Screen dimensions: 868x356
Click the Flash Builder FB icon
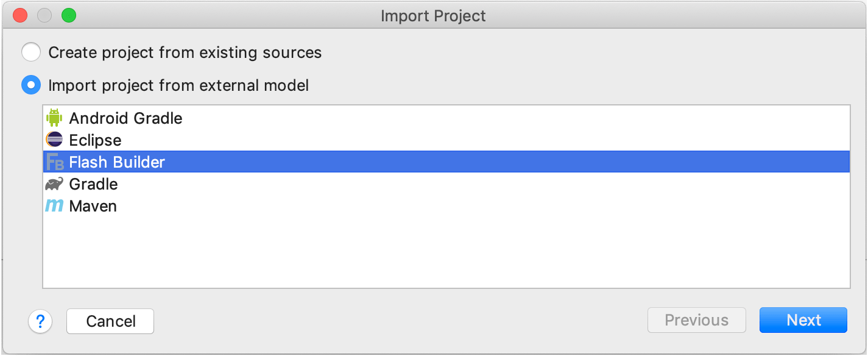point(55,162)
